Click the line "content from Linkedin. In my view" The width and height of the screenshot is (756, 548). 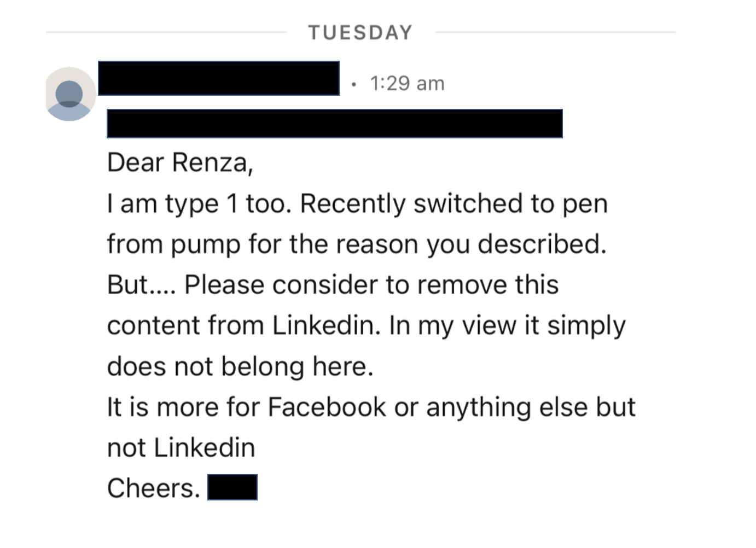pos(366,325)
